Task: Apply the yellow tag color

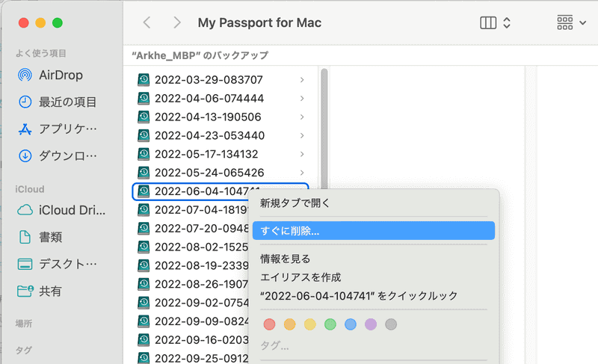Action: click(309, 324)
